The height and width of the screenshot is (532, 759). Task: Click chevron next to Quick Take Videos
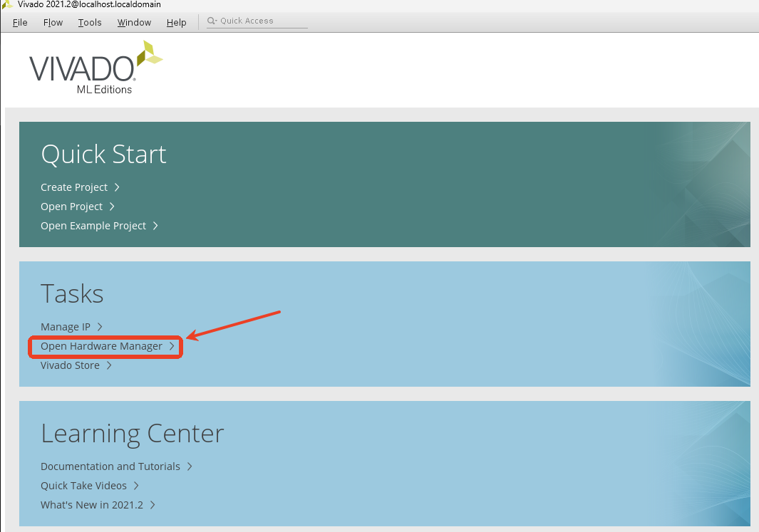coord(136,486)
